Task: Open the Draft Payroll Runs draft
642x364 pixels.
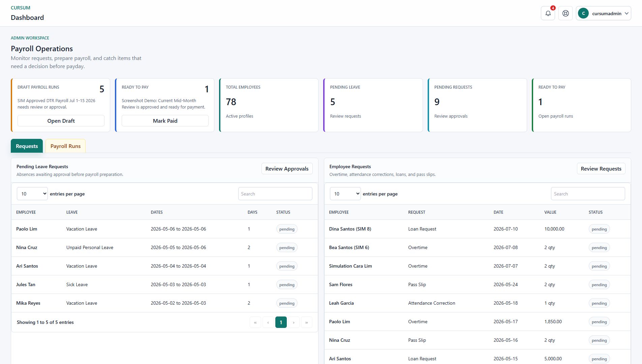Action: pyautogui.click(x=61, y=121)
